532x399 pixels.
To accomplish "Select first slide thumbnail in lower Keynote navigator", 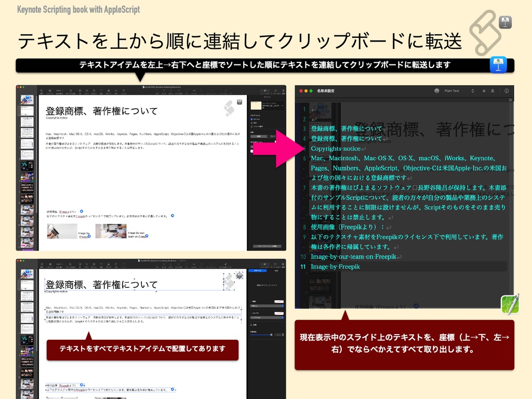I will (27, 274).
